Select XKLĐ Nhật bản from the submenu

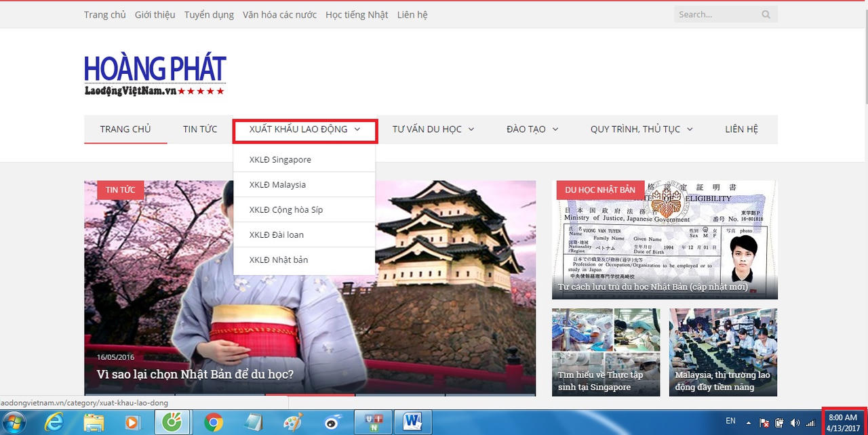tap(279, 260)
